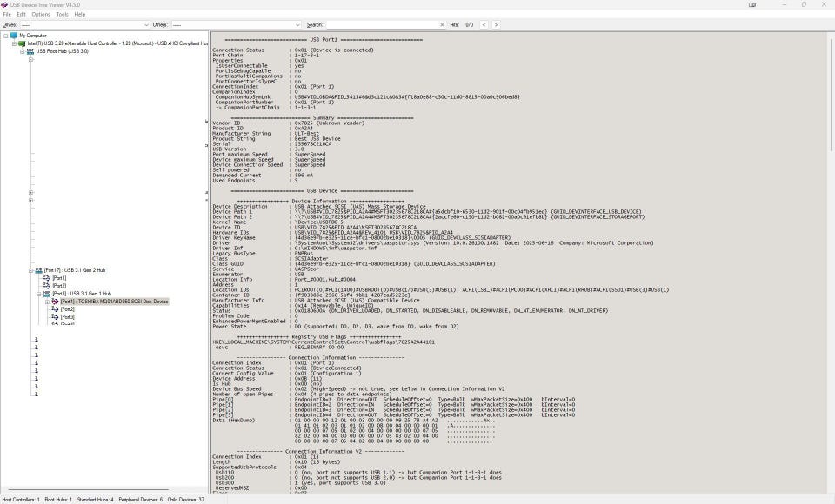This screenshot has width=835, height=504.
Task: Open the Others dropdown
Action: click(x=297, y=25)
